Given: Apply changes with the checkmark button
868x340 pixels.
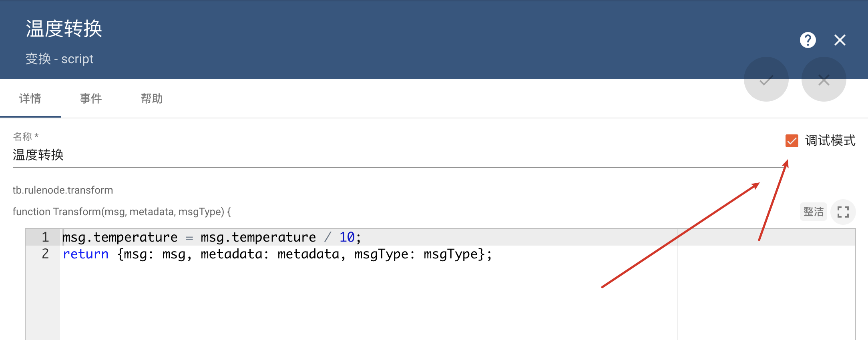Looking at the screenshot, I should (x=766, y=80).
